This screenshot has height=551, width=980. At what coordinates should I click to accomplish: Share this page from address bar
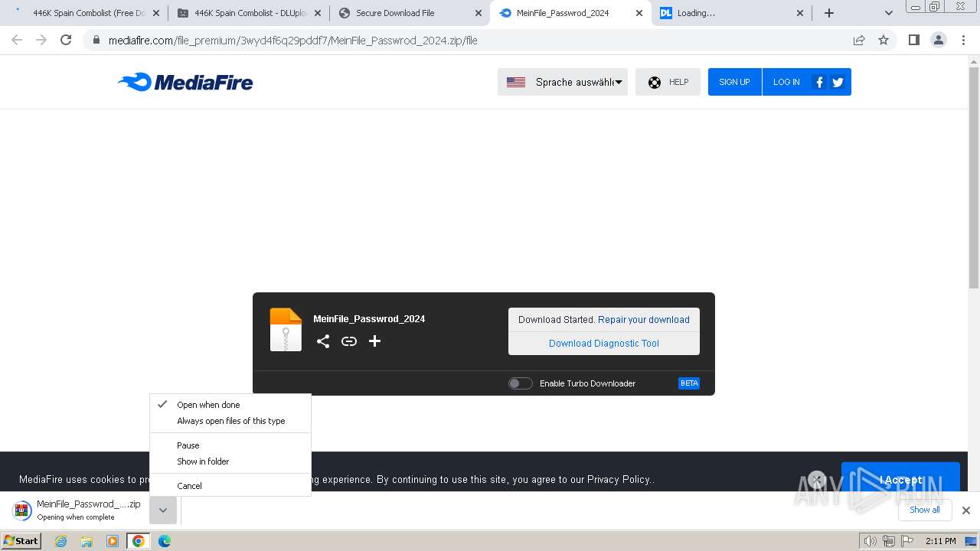click(859, 40)
